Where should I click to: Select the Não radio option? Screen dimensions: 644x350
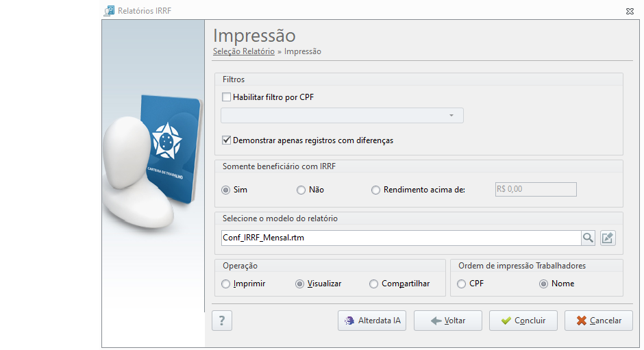(x=301, y=190)
